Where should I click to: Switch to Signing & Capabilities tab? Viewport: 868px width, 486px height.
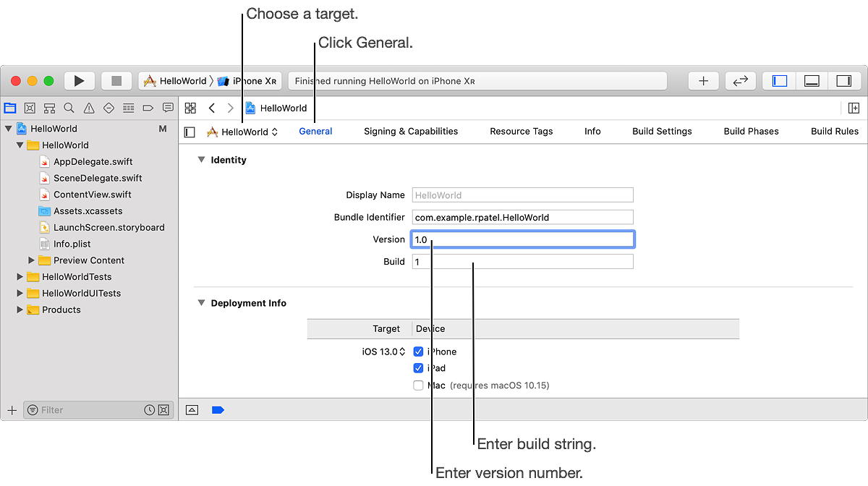click(411, 132)
